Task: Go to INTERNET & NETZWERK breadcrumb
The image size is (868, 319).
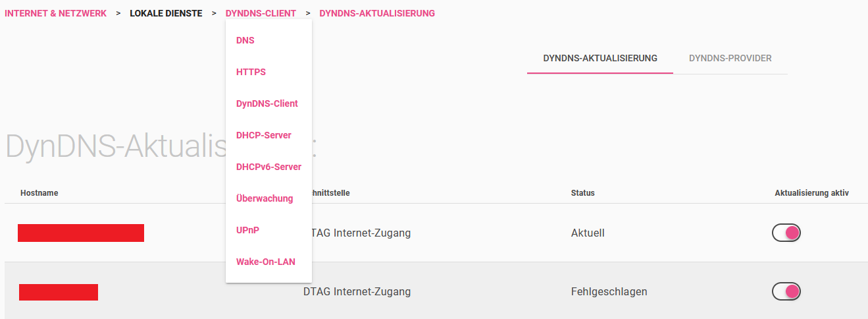Action: [56, 13]
